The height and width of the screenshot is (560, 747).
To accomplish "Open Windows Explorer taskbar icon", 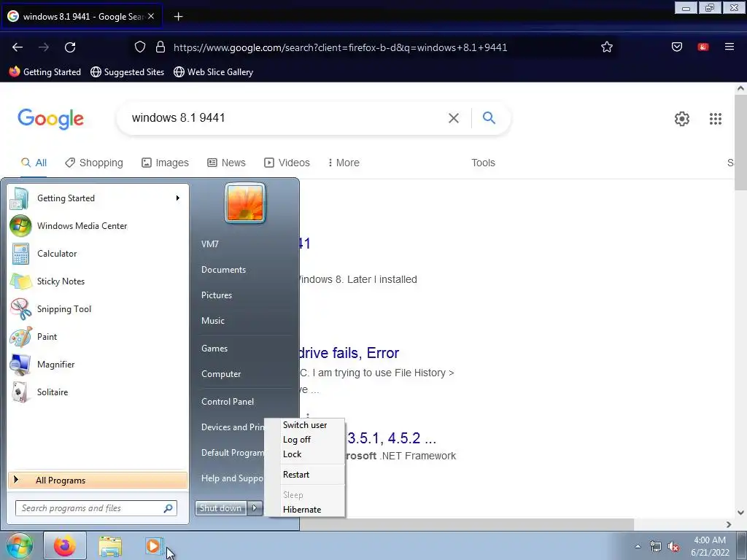I will [110, 545].
